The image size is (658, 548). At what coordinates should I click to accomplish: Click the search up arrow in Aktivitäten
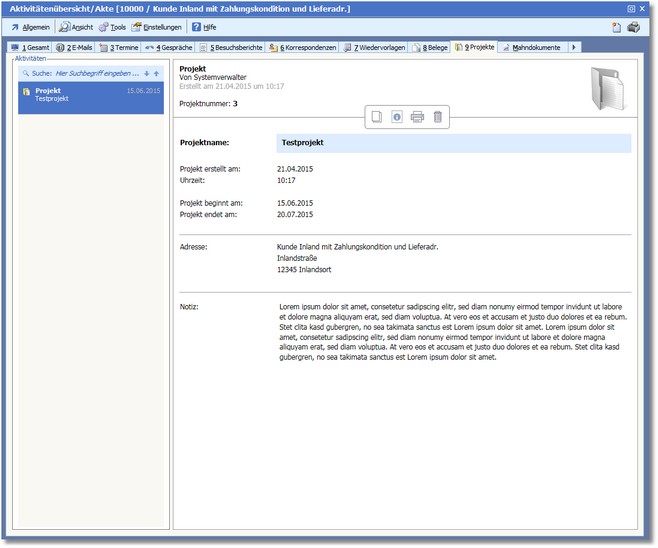tap(156, 73)
